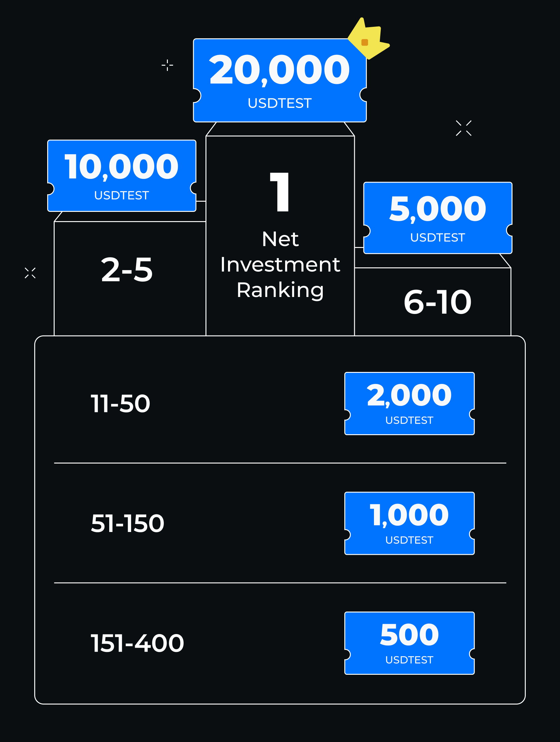
Task: Click the Net Investment Ranking text
Action: coord(280,265)
